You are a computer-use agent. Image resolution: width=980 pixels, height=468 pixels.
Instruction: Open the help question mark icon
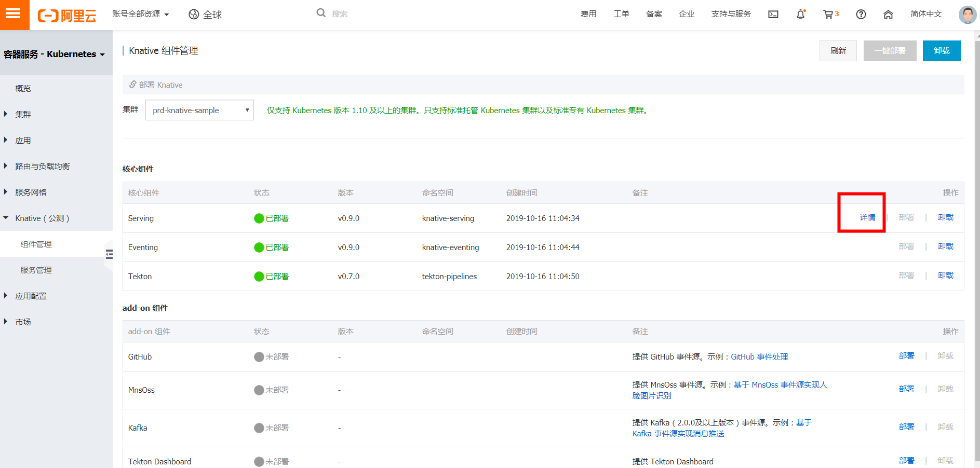[861, 15]
